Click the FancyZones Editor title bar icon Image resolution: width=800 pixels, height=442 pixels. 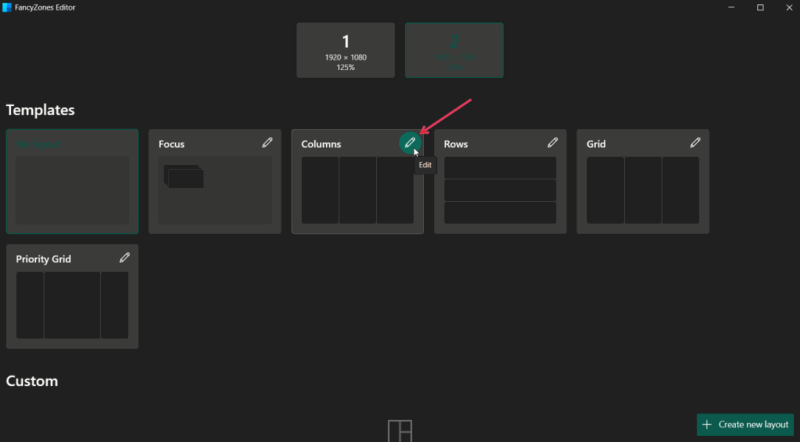click(x=8, y=7)
